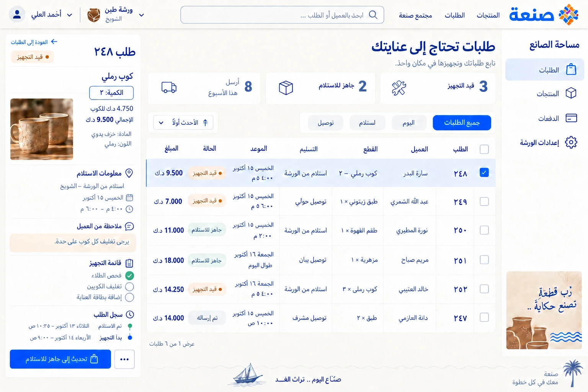The image size is (588, 392).
Task: Check the إضافة بطاقة العناية checklist item
Action: (x=130, y=297)
